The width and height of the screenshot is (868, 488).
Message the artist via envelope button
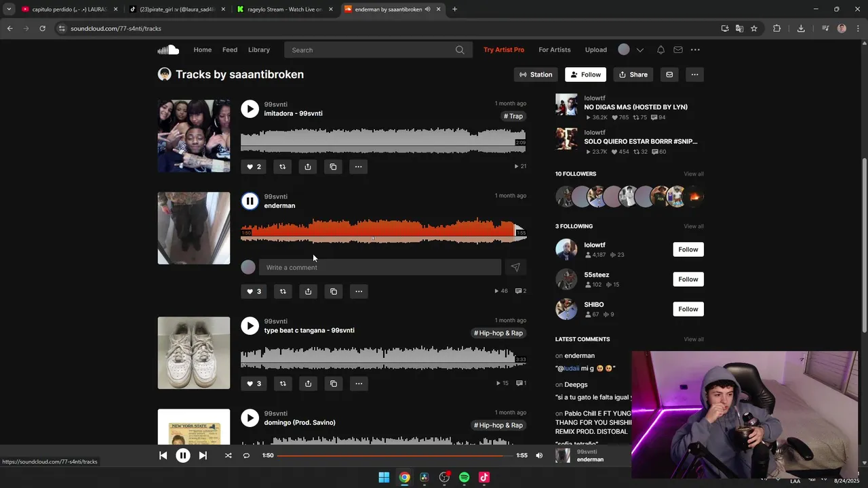coord(669,75)
